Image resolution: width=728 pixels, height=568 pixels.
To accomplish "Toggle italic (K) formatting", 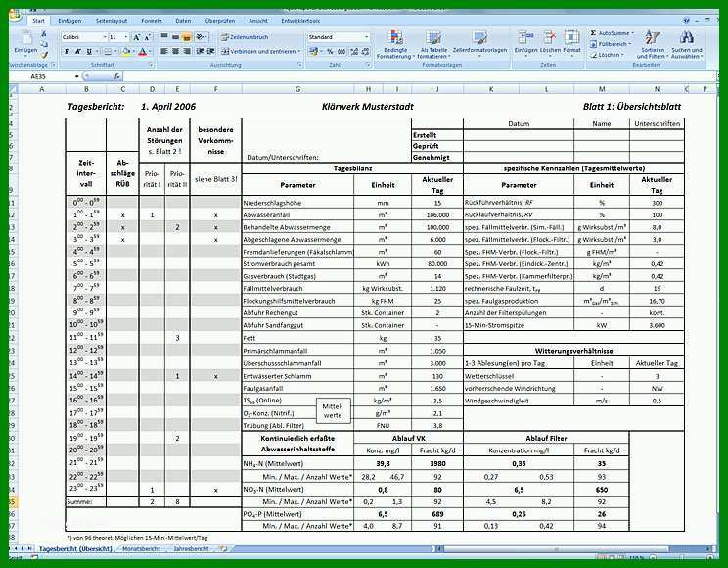I will pos(78,51).
